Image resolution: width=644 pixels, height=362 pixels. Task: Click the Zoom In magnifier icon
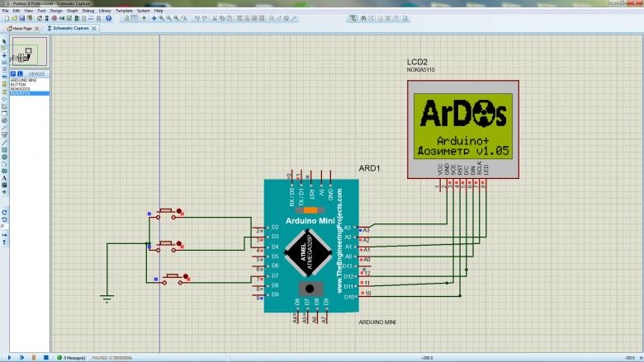point(161,18)
